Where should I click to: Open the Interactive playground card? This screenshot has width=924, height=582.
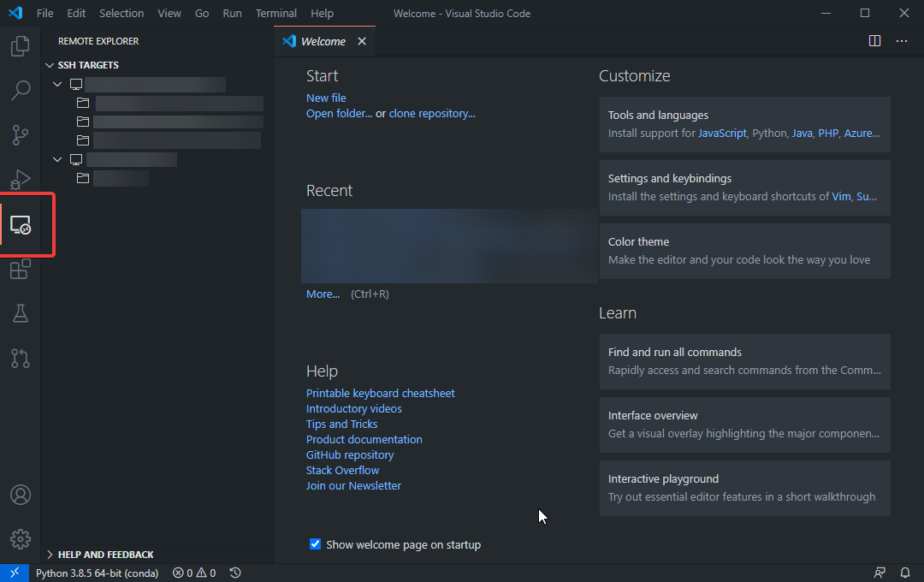[x=744, y=488]
